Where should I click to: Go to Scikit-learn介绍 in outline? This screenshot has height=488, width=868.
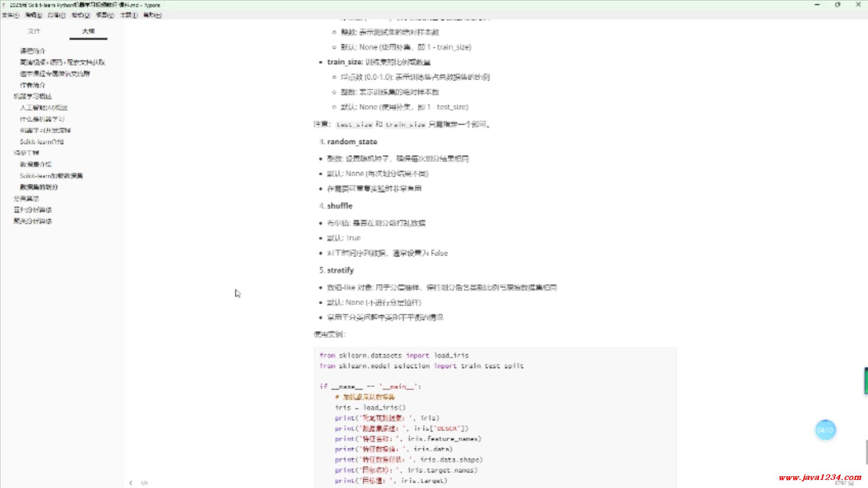(42, 141)
